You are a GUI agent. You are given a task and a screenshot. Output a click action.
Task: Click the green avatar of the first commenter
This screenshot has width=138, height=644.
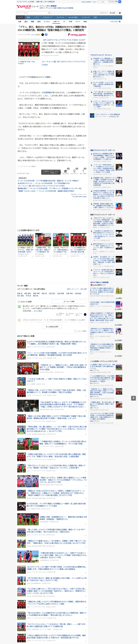19,307
